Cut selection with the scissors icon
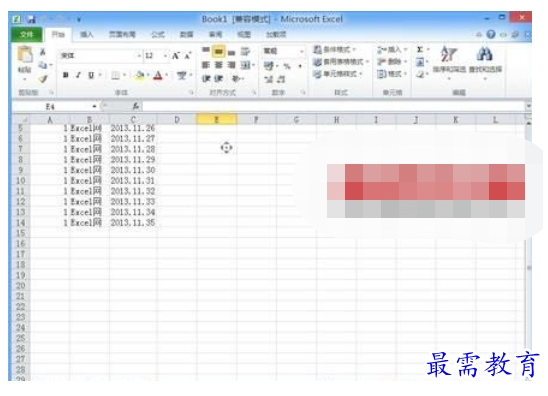Viewport: 548px width, 396px height. (43, 52)
